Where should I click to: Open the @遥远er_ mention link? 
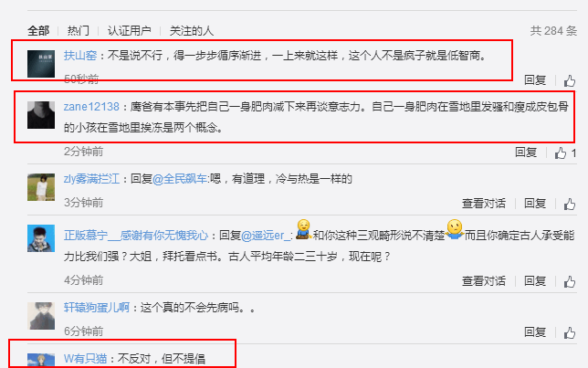pos(266,236)
